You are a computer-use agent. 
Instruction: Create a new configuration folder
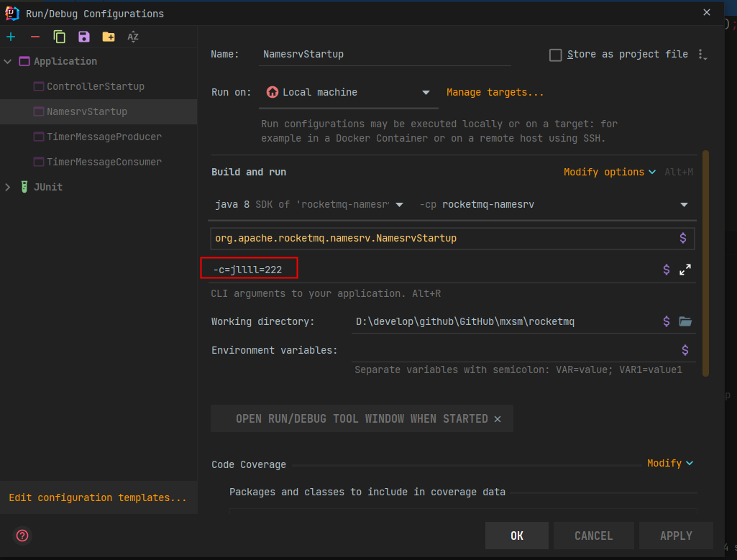(x=109, y=37)
